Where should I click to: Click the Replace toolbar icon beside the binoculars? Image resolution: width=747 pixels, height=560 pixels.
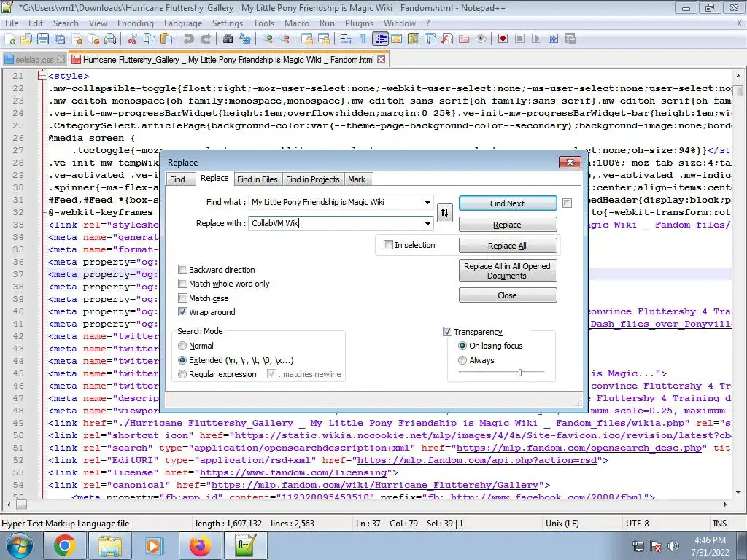point(245,39)
